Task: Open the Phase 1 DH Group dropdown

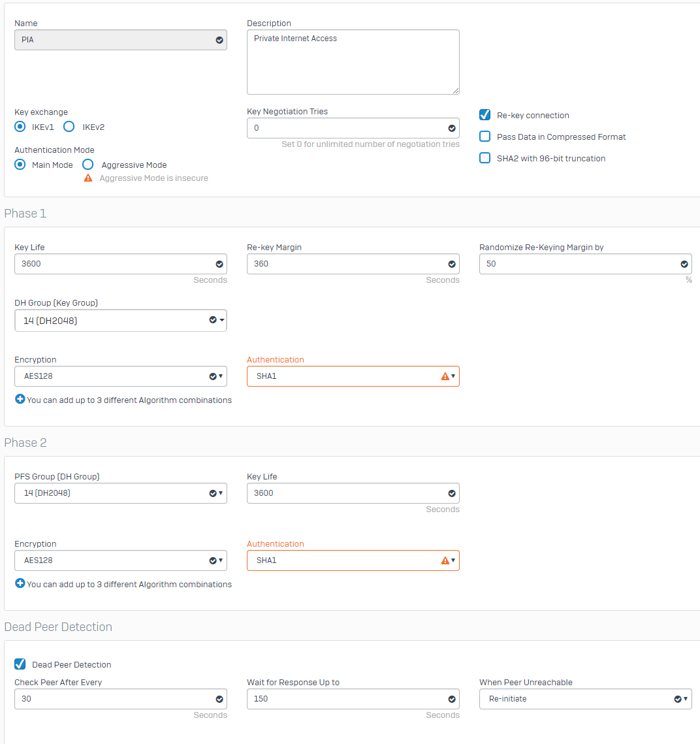Action: 120,320
